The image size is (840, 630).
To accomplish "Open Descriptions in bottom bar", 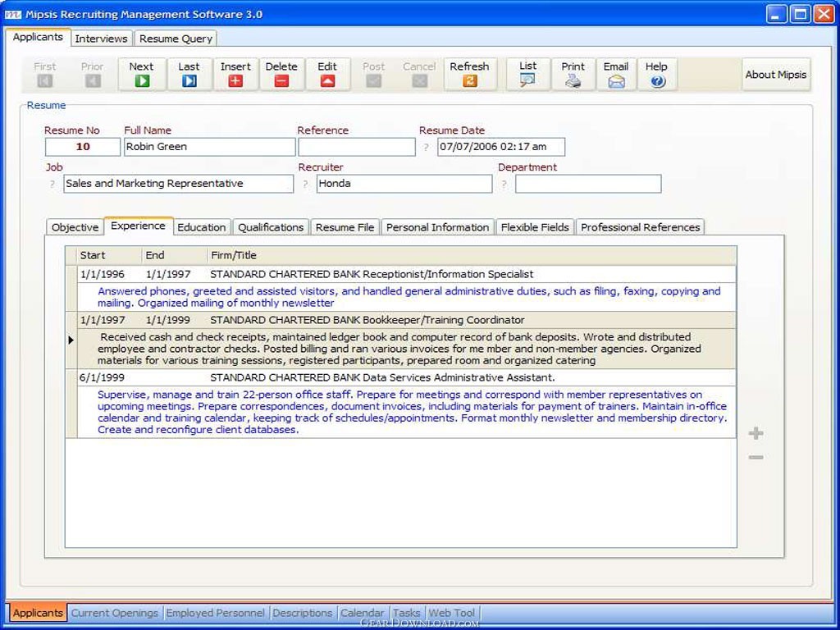I will click(x=302, y=613).
